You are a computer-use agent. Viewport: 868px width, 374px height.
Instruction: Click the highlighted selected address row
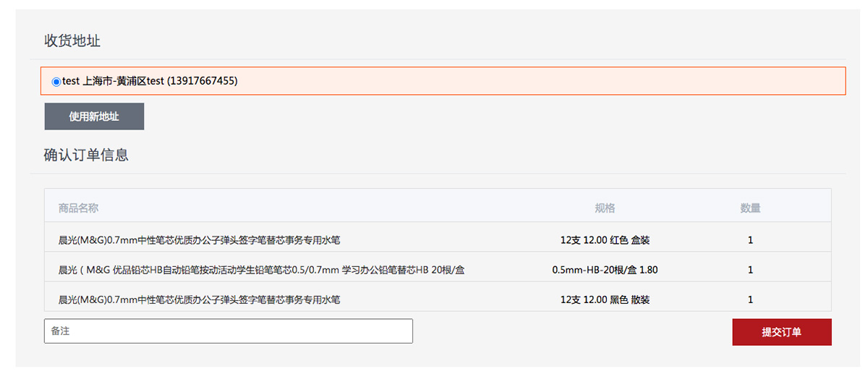coord(443,81)
